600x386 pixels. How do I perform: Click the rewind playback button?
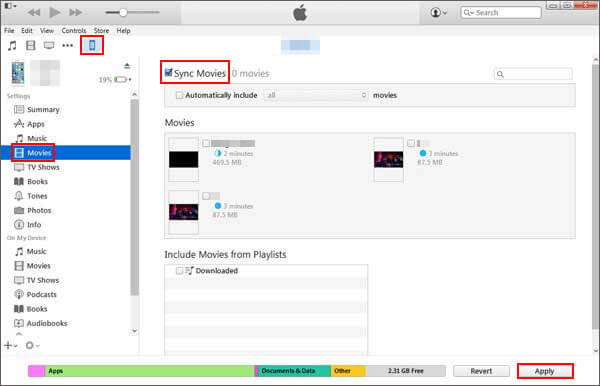34,13
